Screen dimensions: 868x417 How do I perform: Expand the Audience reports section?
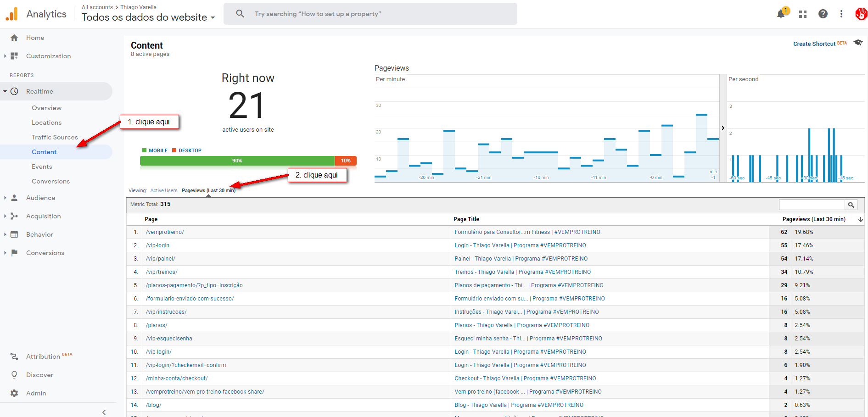click(x=6, y=198)
